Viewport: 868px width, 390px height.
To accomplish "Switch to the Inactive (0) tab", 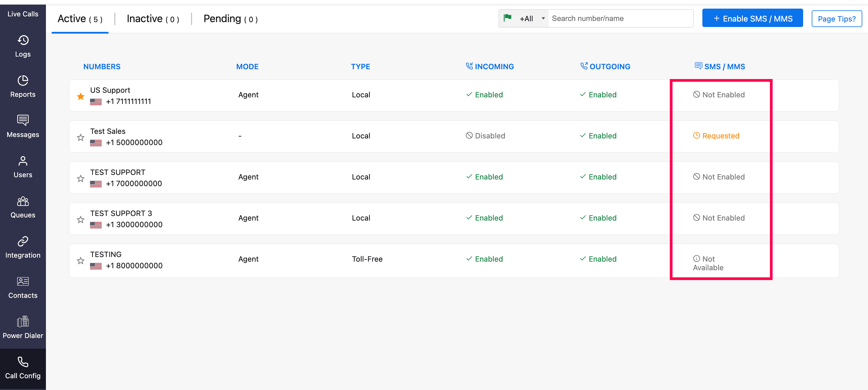I will (153, 19).
